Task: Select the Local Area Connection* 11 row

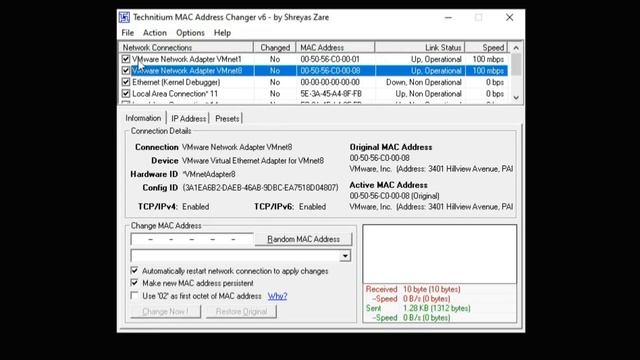Action: pos(313,93)
